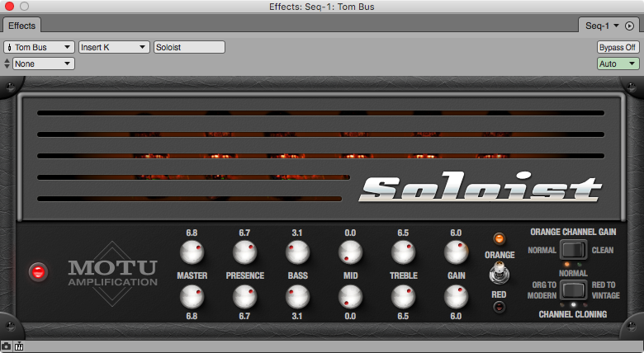Open the Tom Bus track dropdown
Viewport: 644px width, 353px height.
(39, 47)
